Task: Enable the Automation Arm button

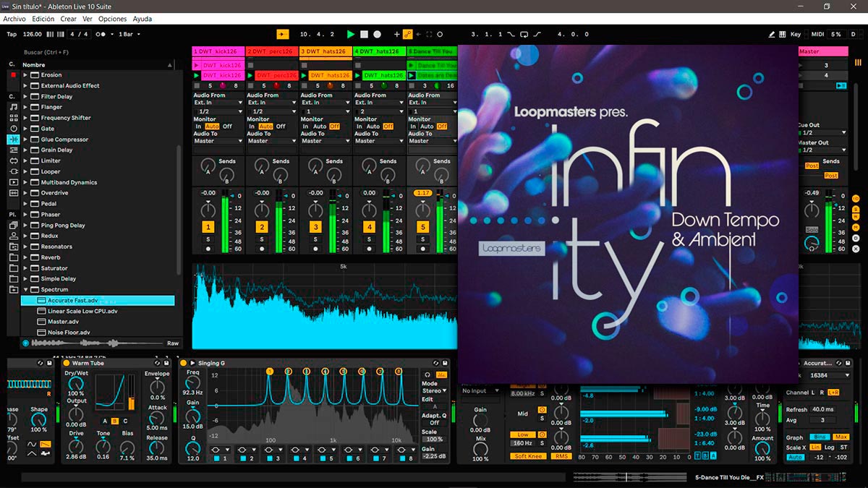Action: [407, 34]
